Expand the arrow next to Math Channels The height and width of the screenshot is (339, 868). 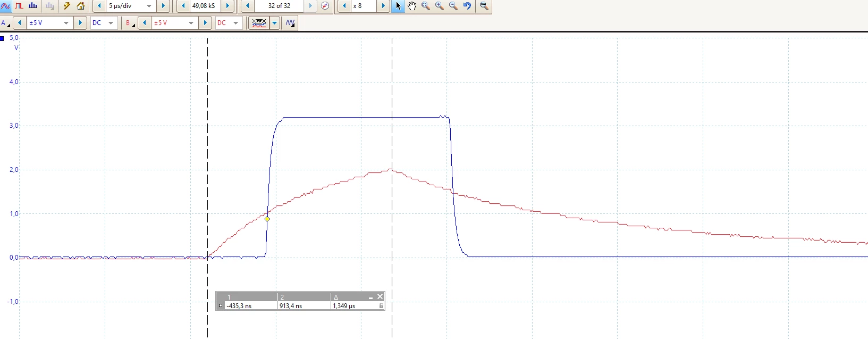click(275, 23)
